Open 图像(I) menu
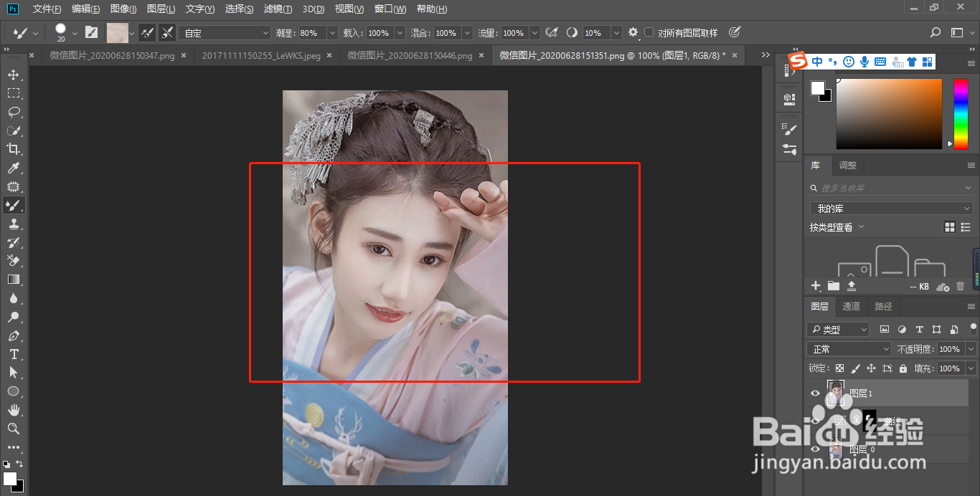The height and width of the screenshot is (496, 980). pyautogui.click(x=123, y=9)
